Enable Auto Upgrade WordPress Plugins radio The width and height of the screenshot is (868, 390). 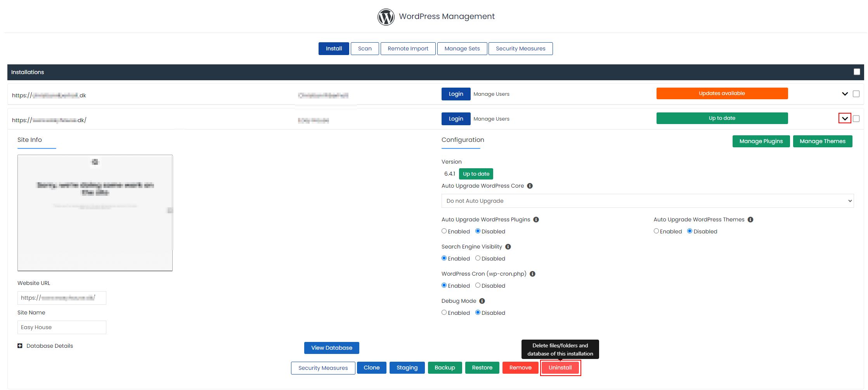click(x=444, y=231)
